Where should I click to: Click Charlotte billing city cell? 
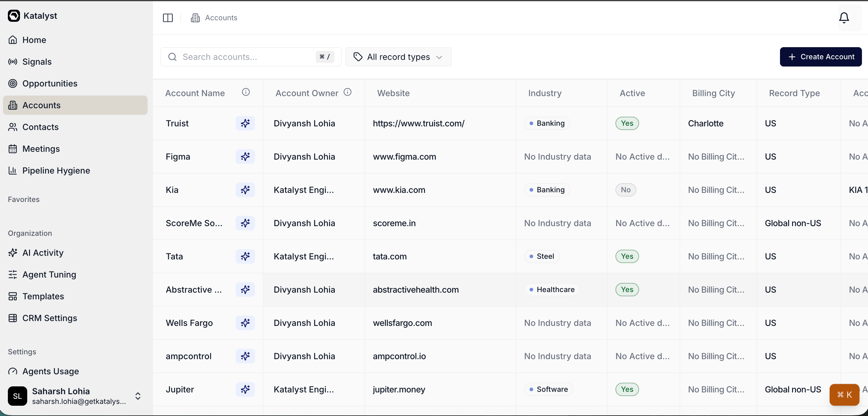[706, 123]
